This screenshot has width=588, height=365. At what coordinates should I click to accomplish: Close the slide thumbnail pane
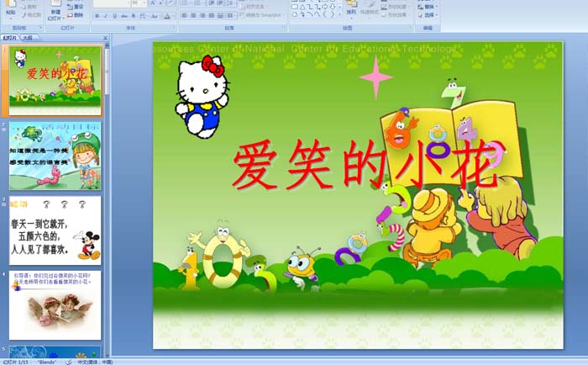point(104,38)
